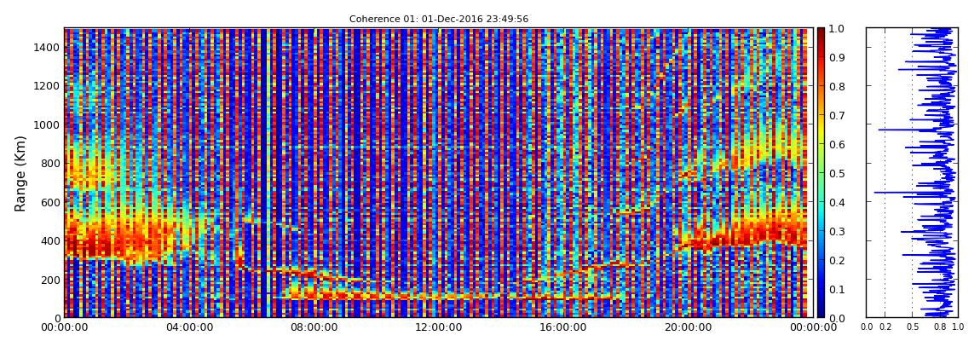The height and width of the screenshot is (347, 980).
Task: Click the profile plot's 0.5 x-axis label
Action: 912,327
